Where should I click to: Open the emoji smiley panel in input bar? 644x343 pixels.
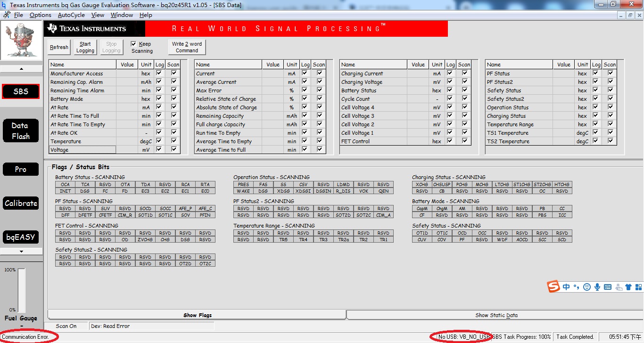coord(587,287)
